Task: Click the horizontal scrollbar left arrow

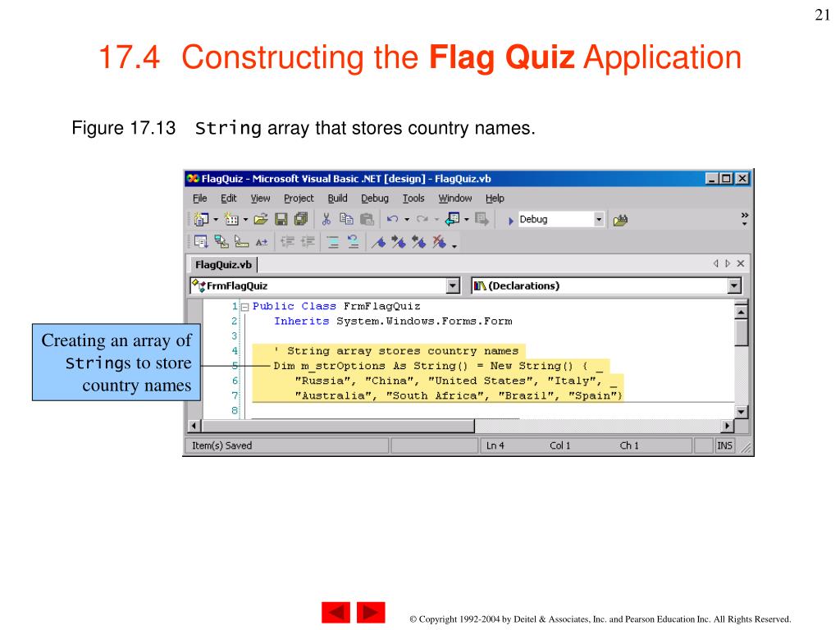Action: (194, 426)
